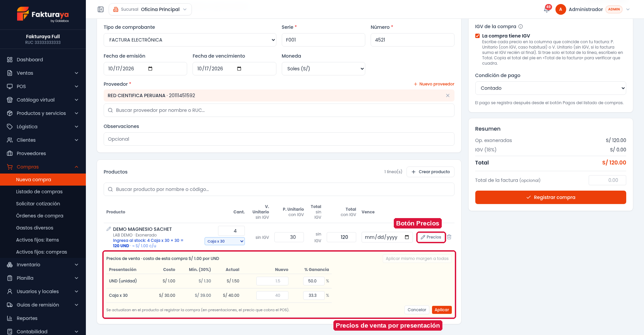Open calendar picker for the Vence date
Image resolution: width=644 pixels, height=335 pixels.
pos(407,237)
